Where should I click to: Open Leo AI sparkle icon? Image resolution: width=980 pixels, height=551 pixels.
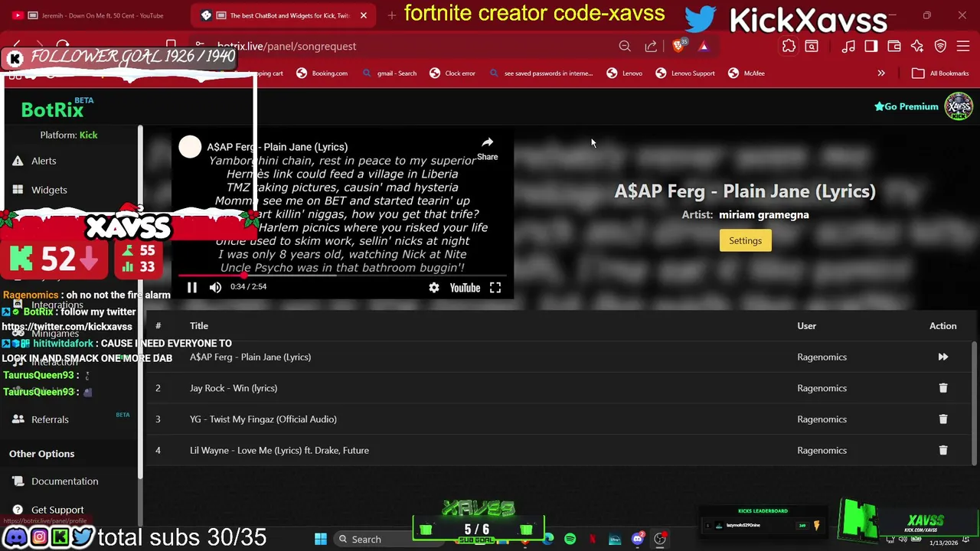917,47
